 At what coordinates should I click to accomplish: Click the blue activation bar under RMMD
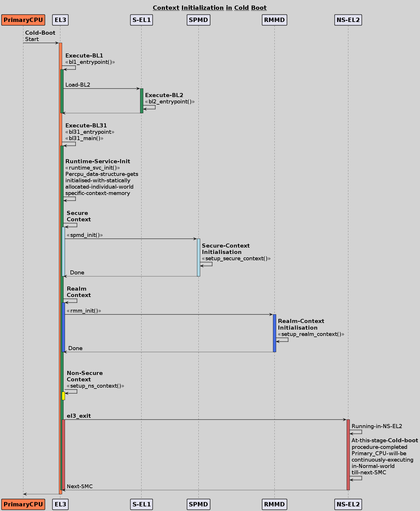[x=274, y=333]
